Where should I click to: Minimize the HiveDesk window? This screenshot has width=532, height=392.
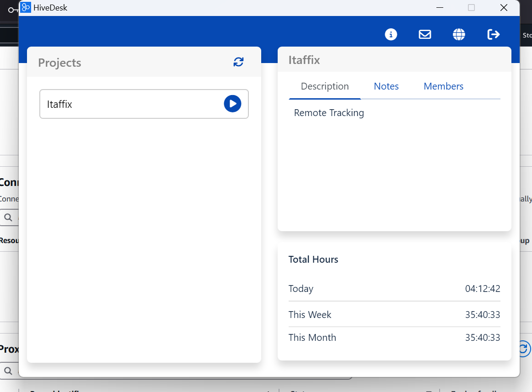[440, 7]
